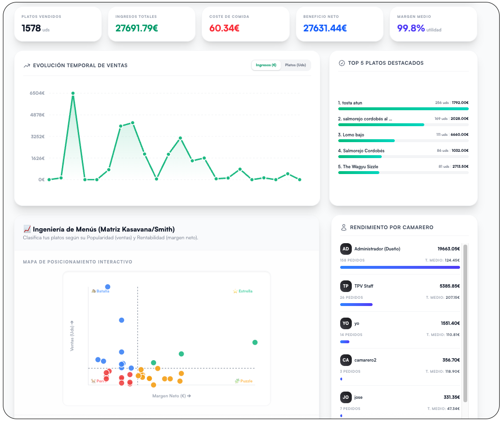This screenshot has height=423, width=504.
Task: Click the far-right green Estrella scatter dot
Action: pos(255,343)
